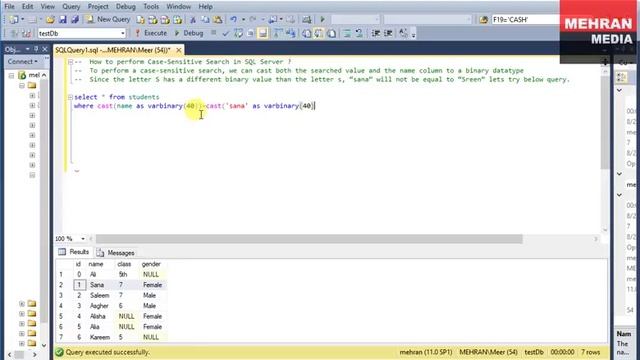Screen dimensions: 640x360
Task: Click the 'name' column header in results
Action: point(96,264)
